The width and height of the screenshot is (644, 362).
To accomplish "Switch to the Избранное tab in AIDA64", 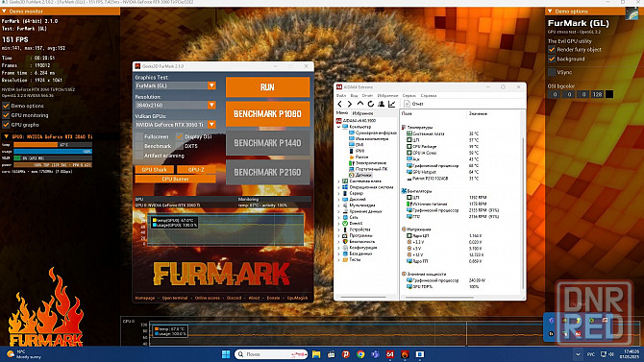I will 362,113.
